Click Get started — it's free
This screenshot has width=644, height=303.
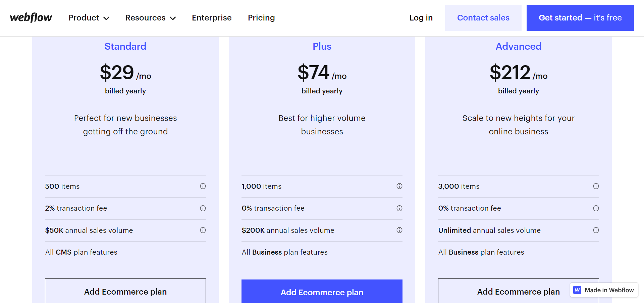tap(580, 18)
